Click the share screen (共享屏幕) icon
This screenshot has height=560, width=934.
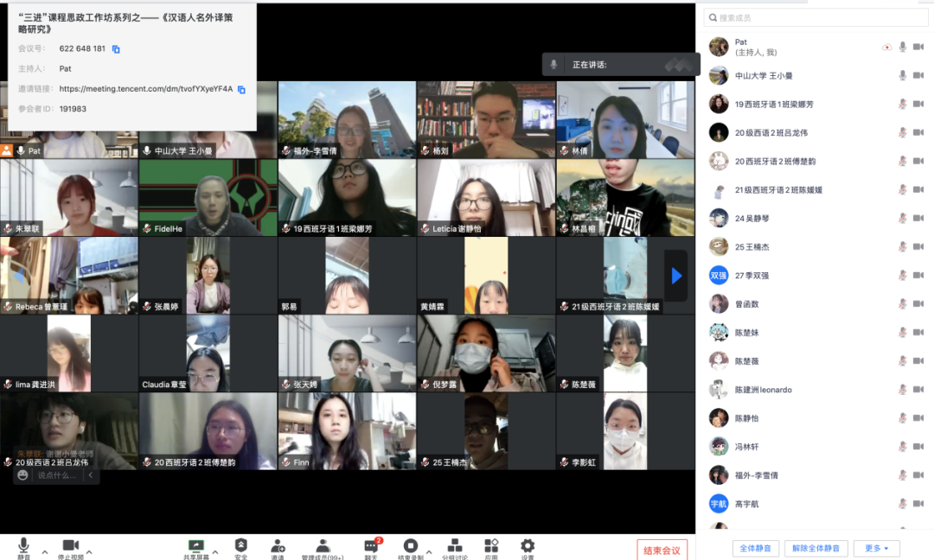196,546
